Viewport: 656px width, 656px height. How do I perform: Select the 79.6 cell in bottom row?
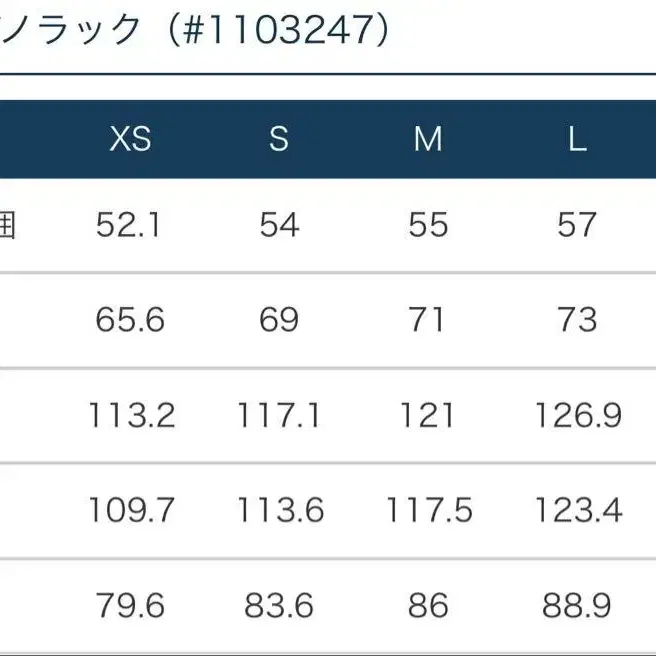click(131, 605)
